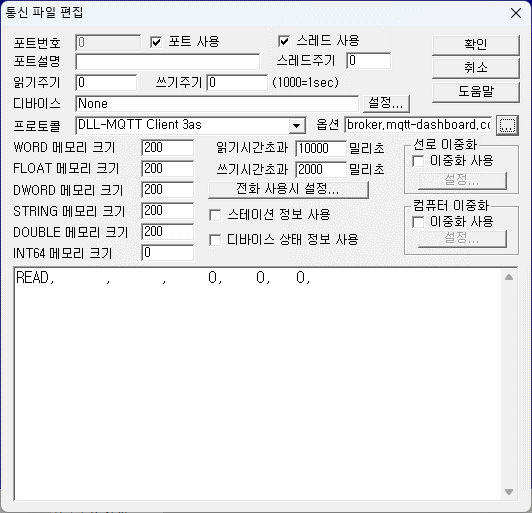Open the DLL-MQTT Client 3as protocol combo box

coord(190,125)
